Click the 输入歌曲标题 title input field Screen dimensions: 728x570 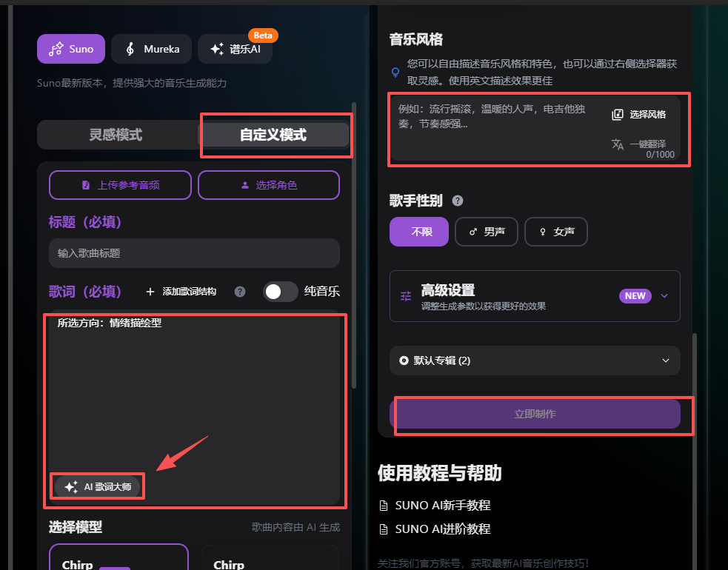tap(194, 253)
